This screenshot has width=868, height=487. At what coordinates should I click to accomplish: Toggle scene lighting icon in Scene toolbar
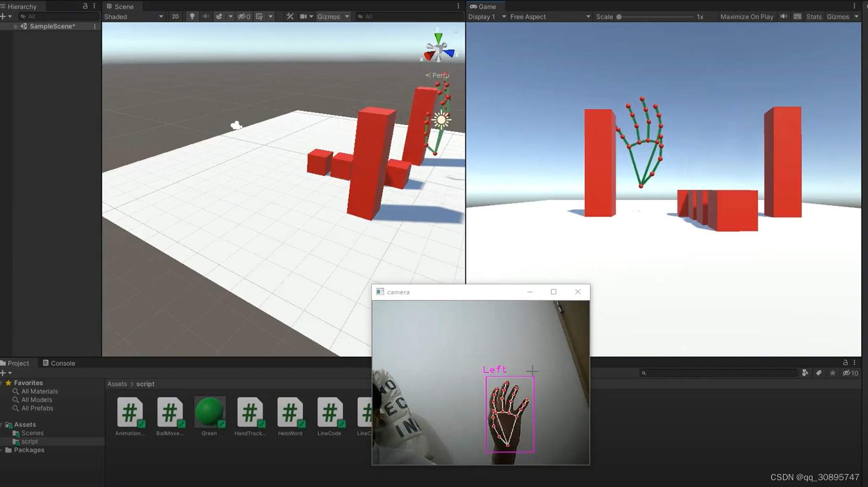pyautogui.click(x=192, y=16)
